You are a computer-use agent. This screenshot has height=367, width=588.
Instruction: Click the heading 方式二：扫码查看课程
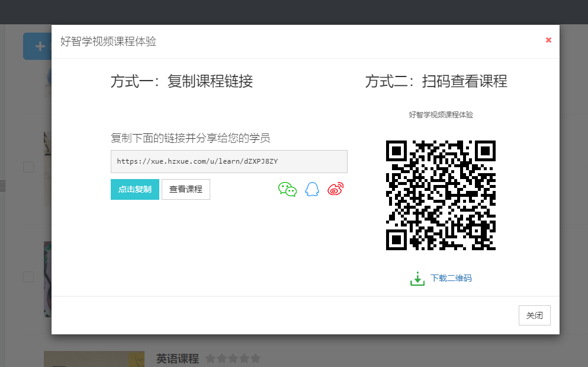coord(436,81)
